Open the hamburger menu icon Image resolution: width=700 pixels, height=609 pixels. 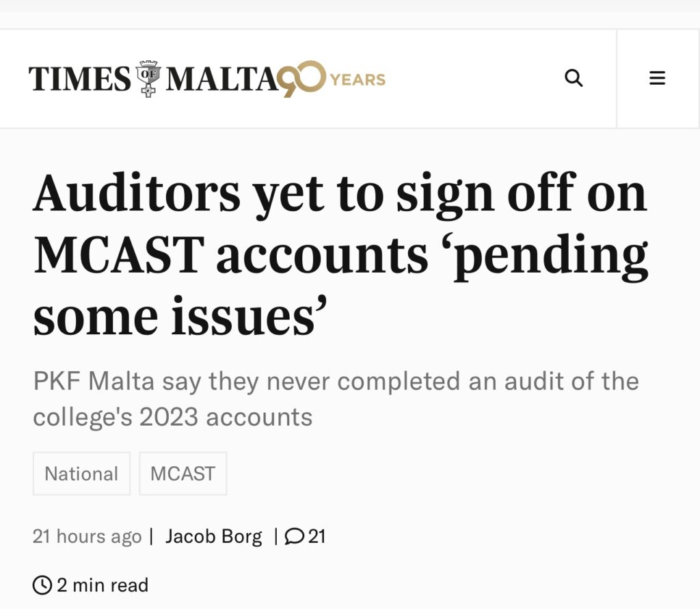(x=657, y=78)
